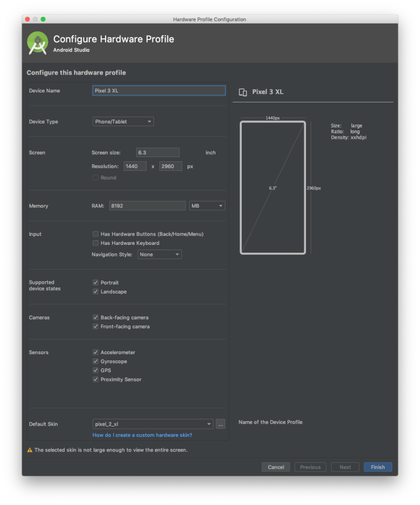Click the Cancel button
The width and height of the screenshot is (420, 505).
(x=275, y=467)
